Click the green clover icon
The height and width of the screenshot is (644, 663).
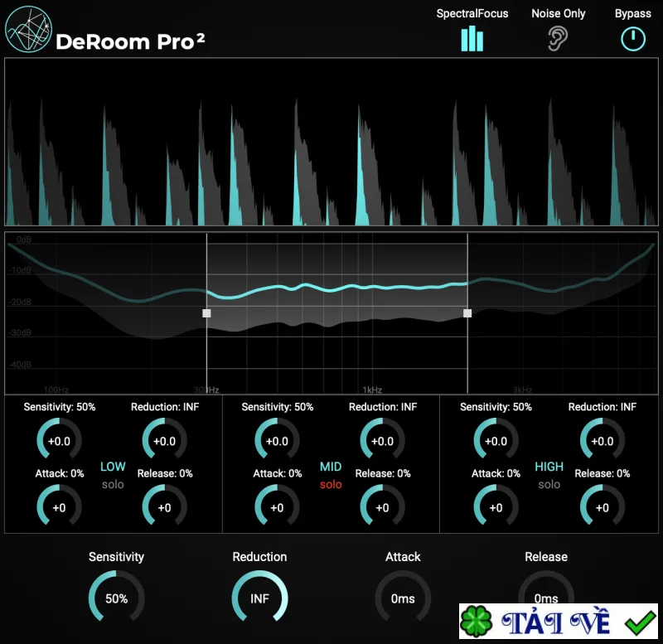tap(477, 621)
